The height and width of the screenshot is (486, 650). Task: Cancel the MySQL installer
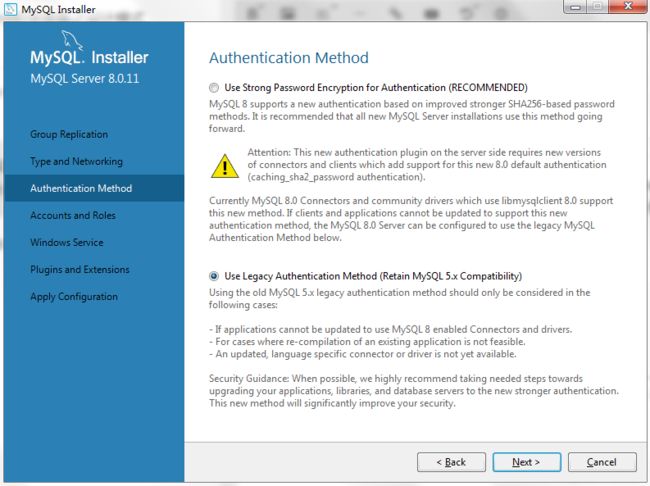(602, 462)
